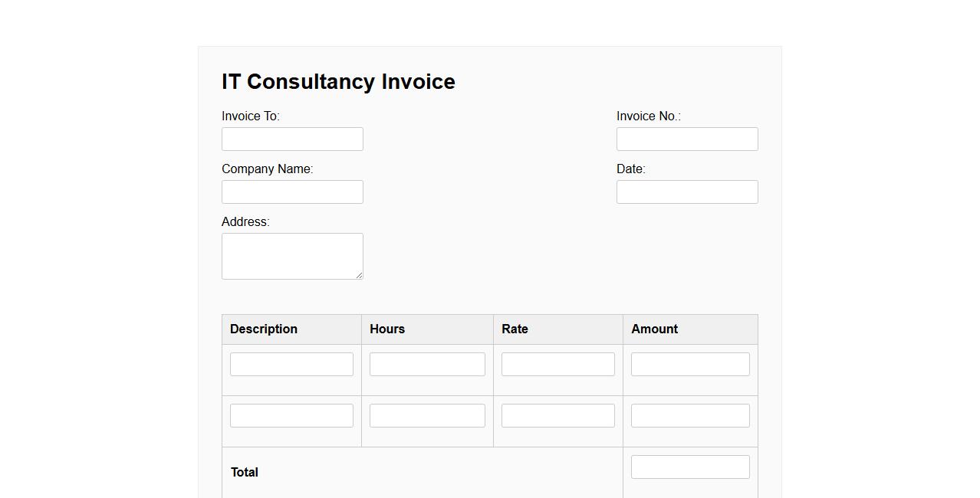Focus the first row Hours field
The width and height of the screenshot is (980, 498).
(427, 365)
